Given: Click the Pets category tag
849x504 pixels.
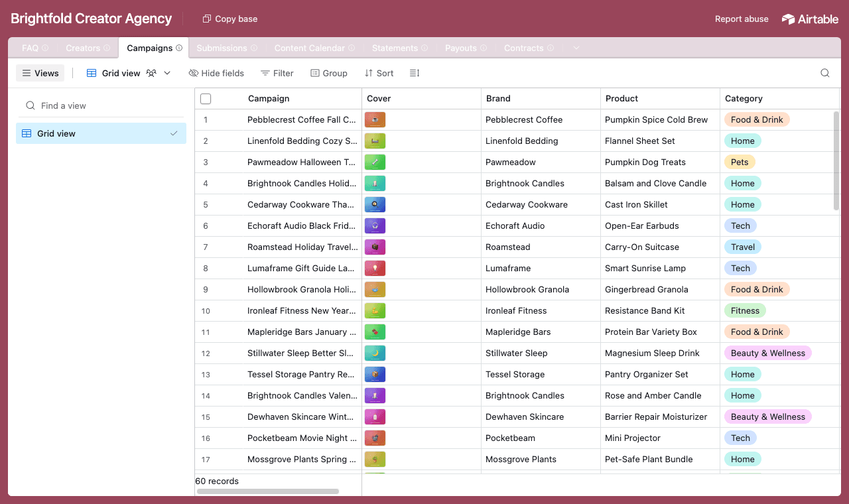Looking at the screenshot, I should point(740,162).
